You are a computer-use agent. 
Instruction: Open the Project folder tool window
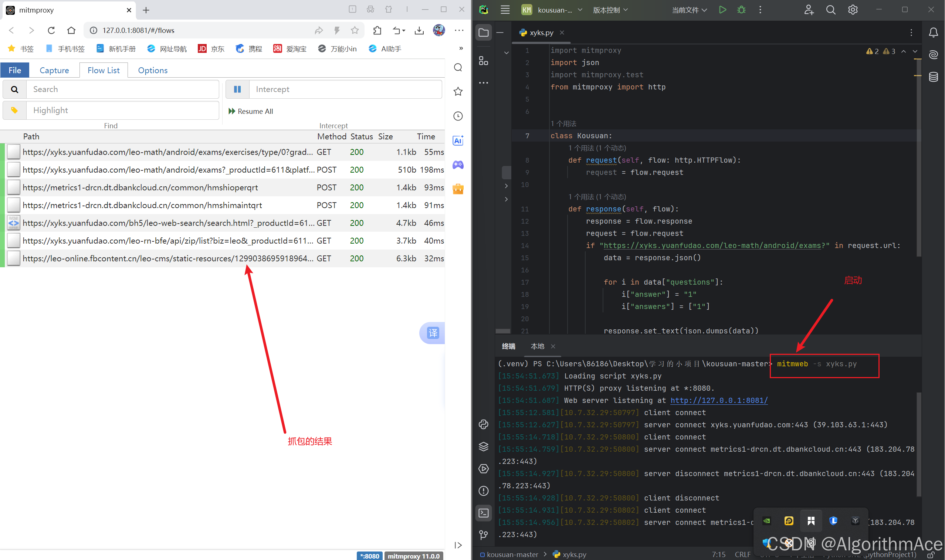(484, 33)
